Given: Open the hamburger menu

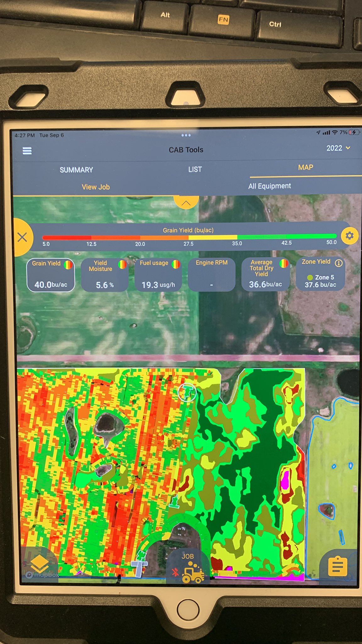Looking at the screenshot, I should coord(27,151).
